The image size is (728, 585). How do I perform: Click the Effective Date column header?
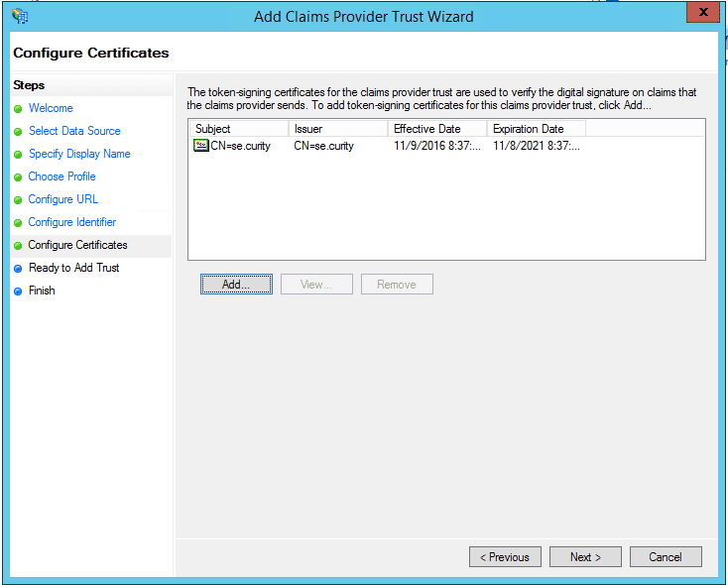point(436,129)
